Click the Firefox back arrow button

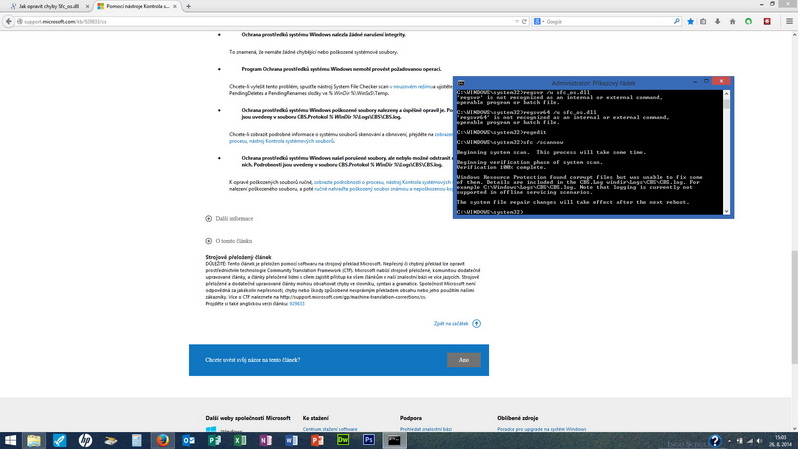click(9, 21)
